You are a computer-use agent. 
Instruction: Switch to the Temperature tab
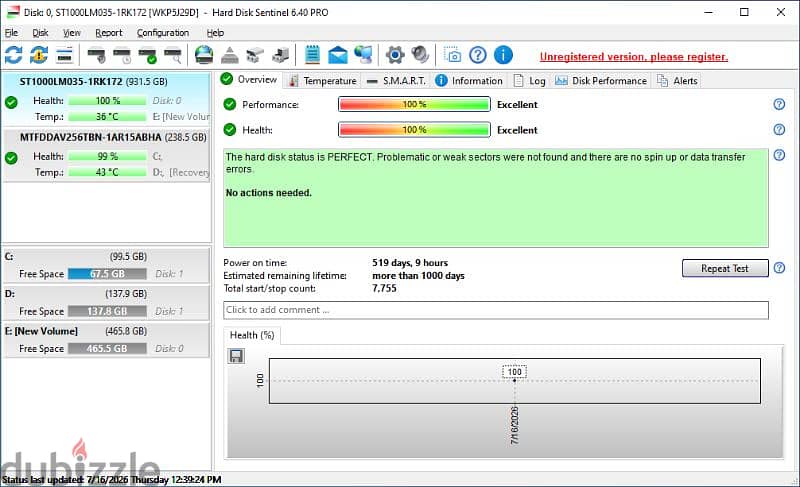click(322, 81)
